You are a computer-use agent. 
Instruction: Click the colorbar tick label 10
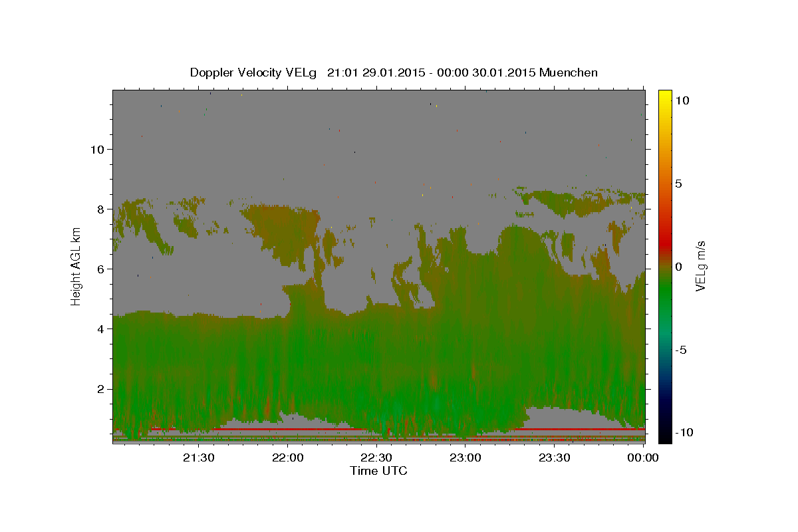[682, 100]
